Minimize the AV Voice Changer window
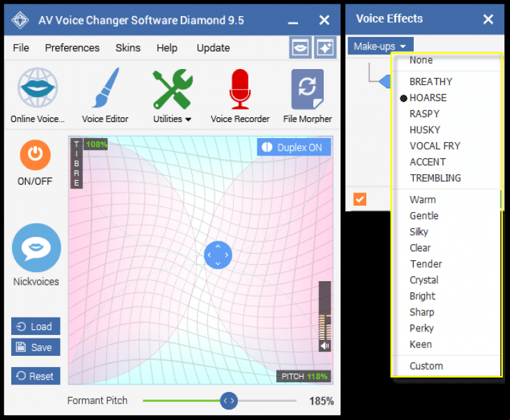 [x=293, y=22]
